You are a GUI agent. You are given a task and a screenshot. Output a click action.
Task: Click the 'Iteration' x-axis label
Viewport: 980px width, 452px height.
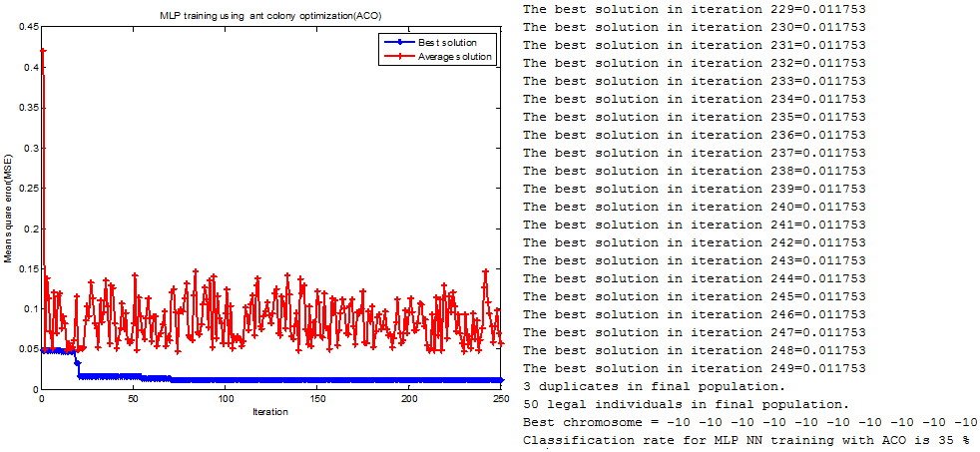click(271, 410)
